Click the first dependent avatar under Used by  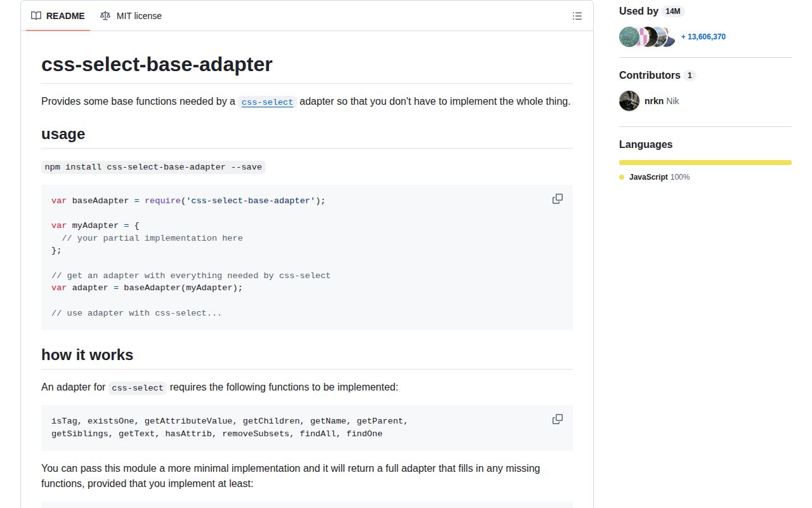(629, 37)
